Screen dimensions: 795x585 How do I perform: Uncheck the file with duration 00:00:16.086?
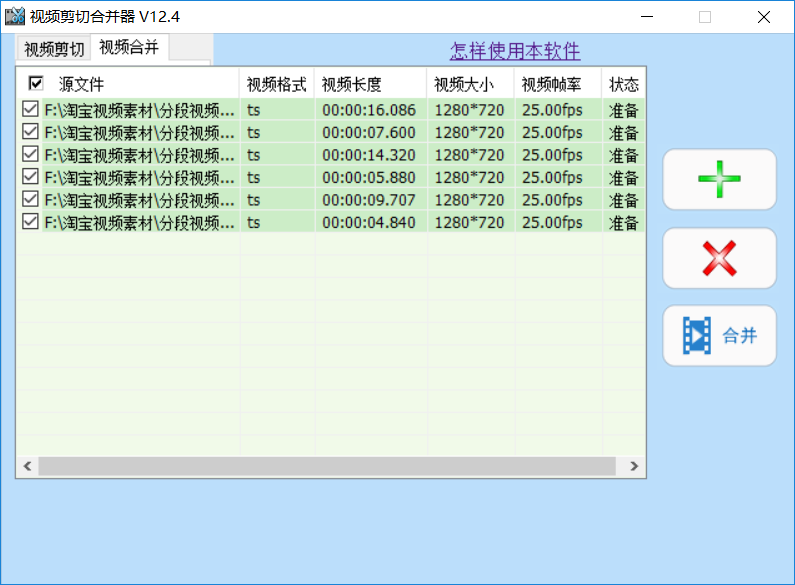(30, 109)
